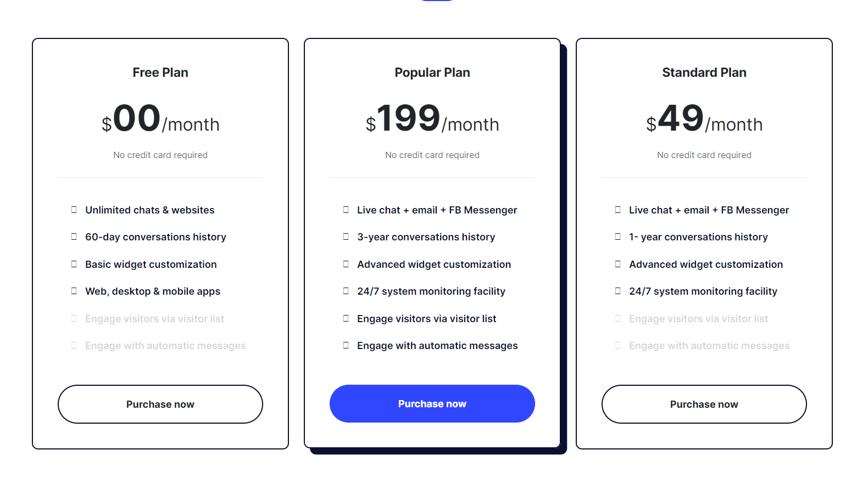Screen dimensions: 868x478
Task: Click Purchase now under Free Plan
Action: pos(160,404)
